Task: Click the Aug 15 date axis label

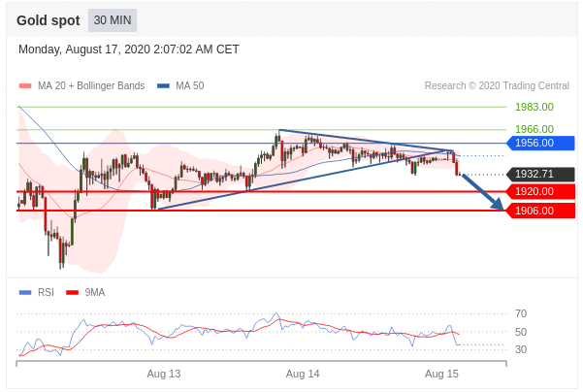Action: pos(441,374)
